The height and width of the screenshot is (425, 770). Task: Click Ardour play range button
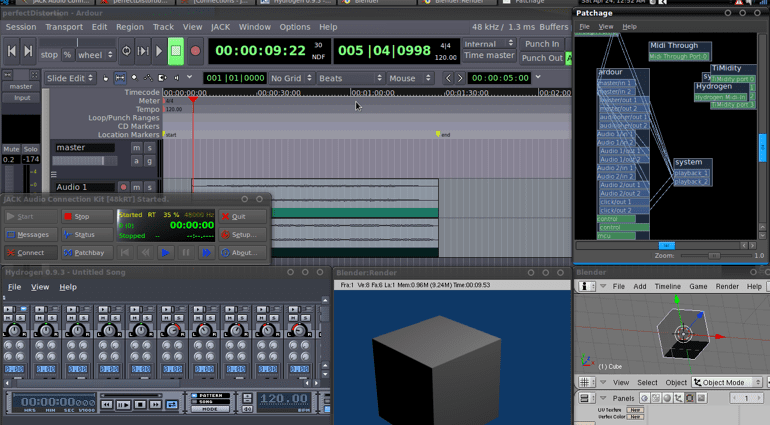coord(143,51)
